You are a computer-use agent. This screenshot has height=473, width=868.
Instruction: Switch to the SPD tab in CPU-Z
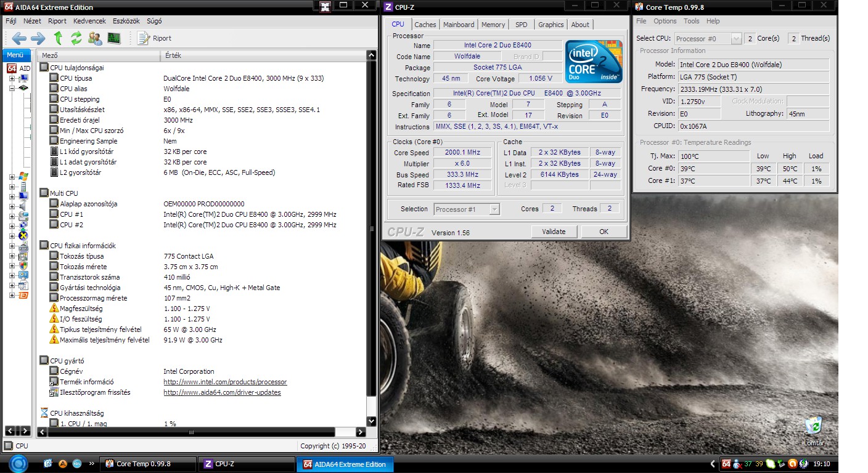522,25
